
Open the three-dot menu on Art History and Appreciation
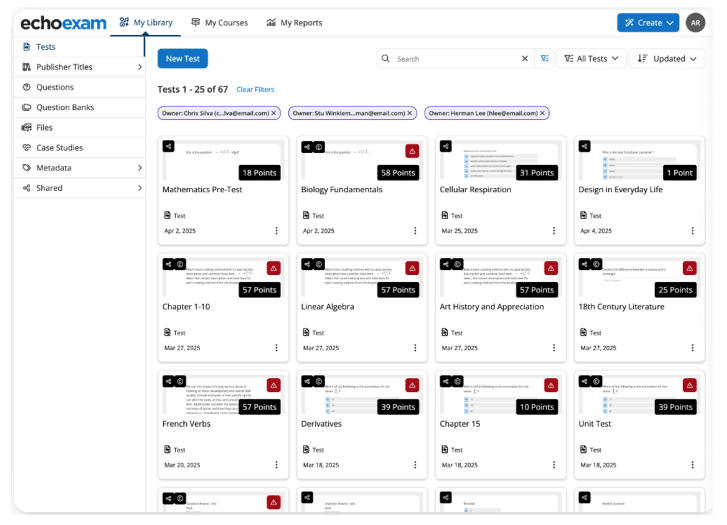(x=554, y=347)
